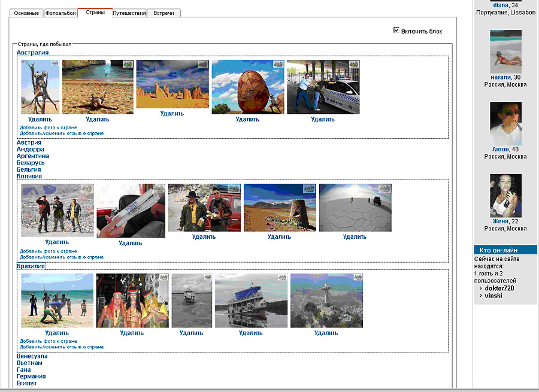Expand the "Андорра" country entry
The width and height of the screenshot is (539, 392).
coord(31,149)
